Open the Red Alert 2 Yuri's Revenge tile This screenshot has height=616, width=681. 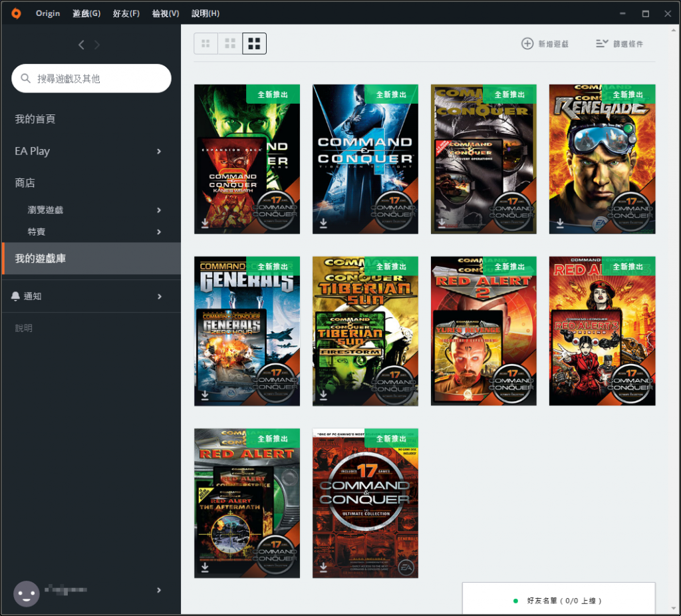(x=484, y=331)
